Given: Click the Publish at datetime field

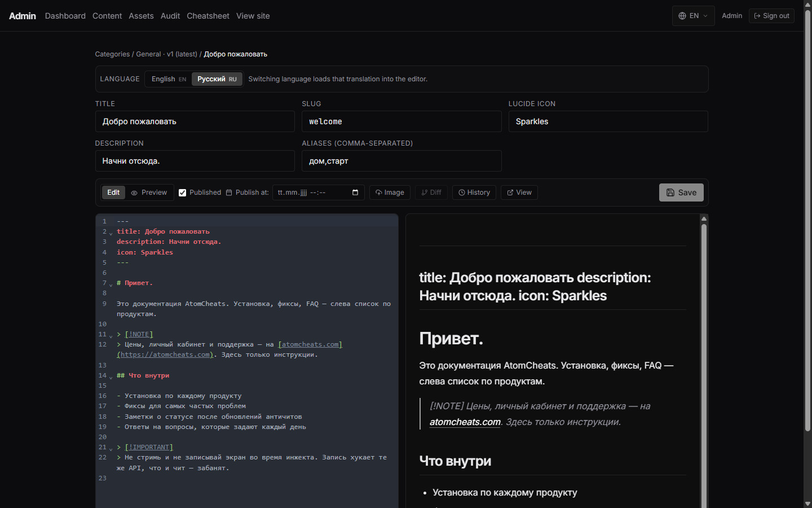Looking at the screenshot, I should (x=318, y=192).
